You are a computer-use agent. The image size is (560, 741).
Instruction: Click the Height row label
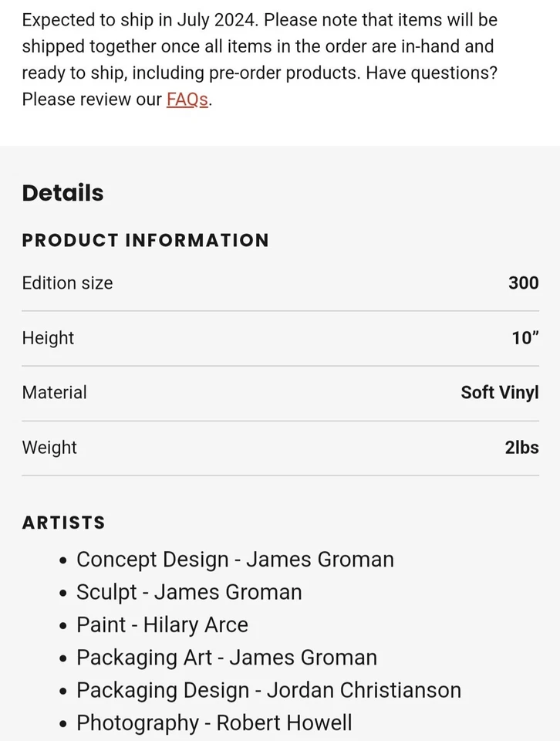tap(48, 338)
